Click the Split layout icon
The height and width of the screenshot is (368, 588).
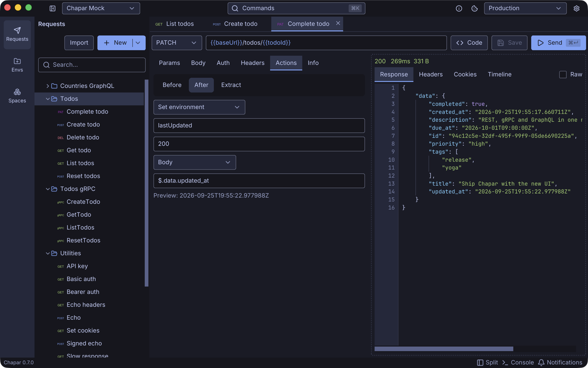pos(487,362)
